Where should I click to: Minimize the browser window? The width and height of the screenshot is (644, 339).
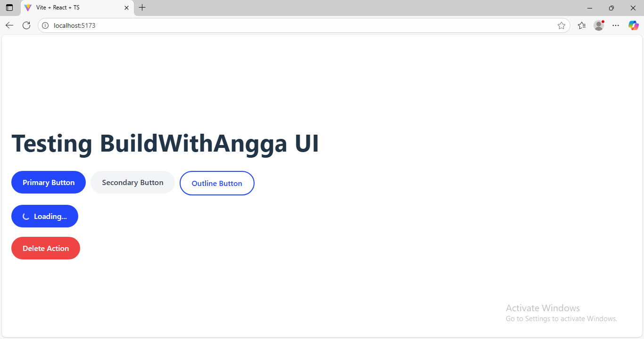[x=590, y=8]
